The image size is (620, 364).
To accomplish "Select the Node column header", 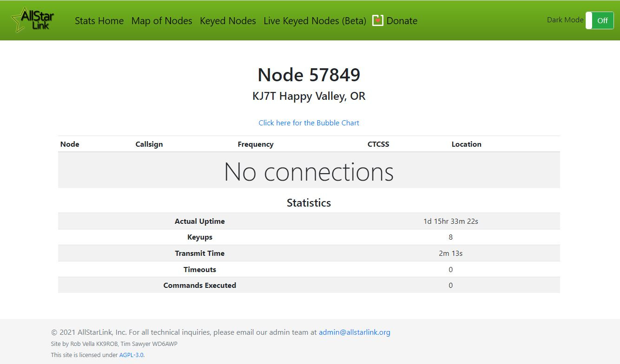I will click(69, 144).
